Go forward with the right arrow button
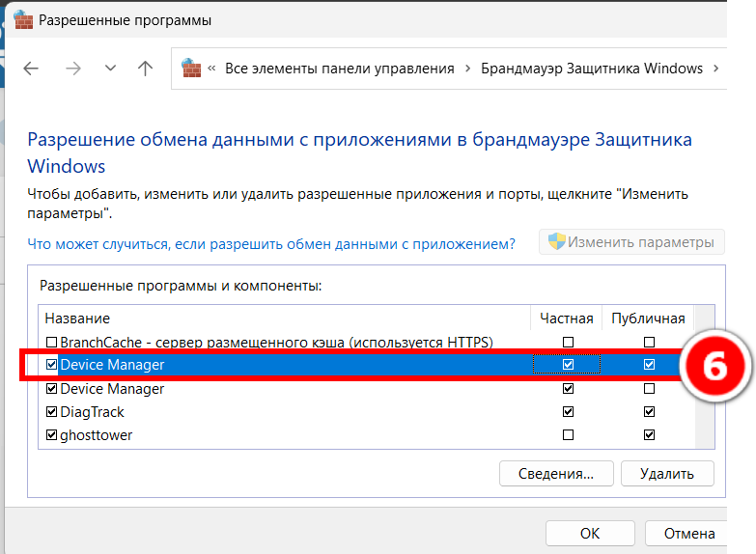The height and width of the screenshot is (554, 756). click(x=73, y=69)
